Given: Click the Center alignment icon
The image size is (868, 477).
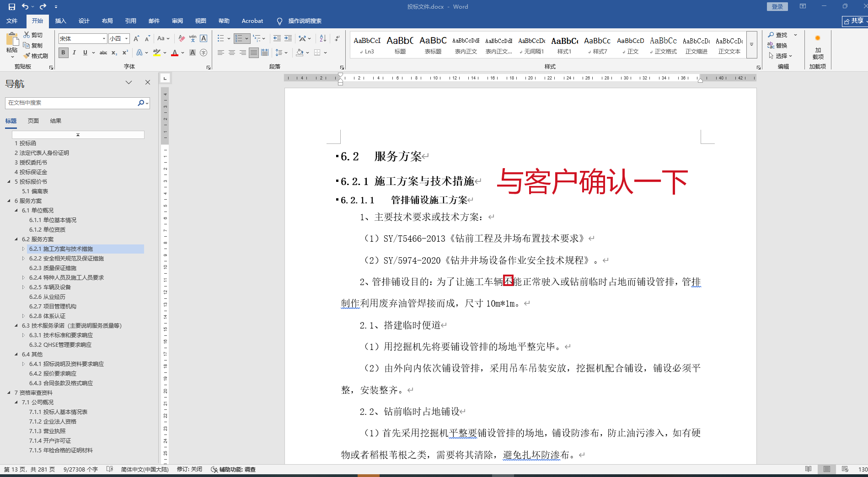Looking at the screenshot, I should 232,53.
